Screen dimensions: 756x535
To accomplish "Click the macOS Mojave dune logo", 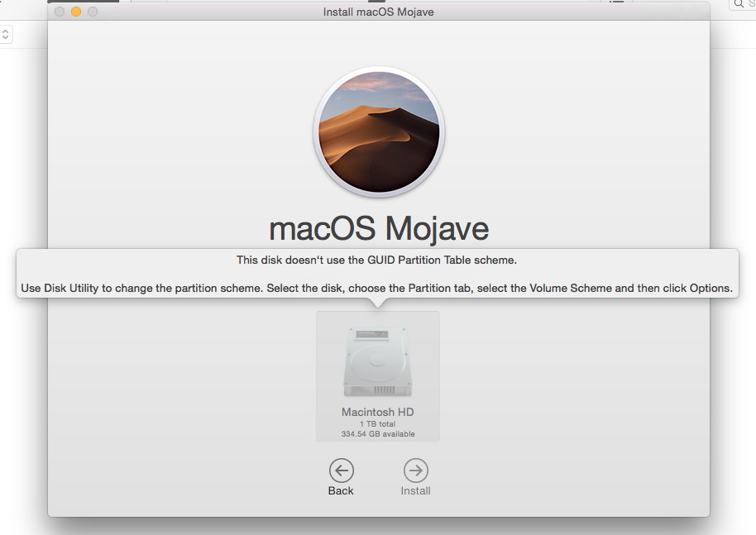I will point(379,132).
